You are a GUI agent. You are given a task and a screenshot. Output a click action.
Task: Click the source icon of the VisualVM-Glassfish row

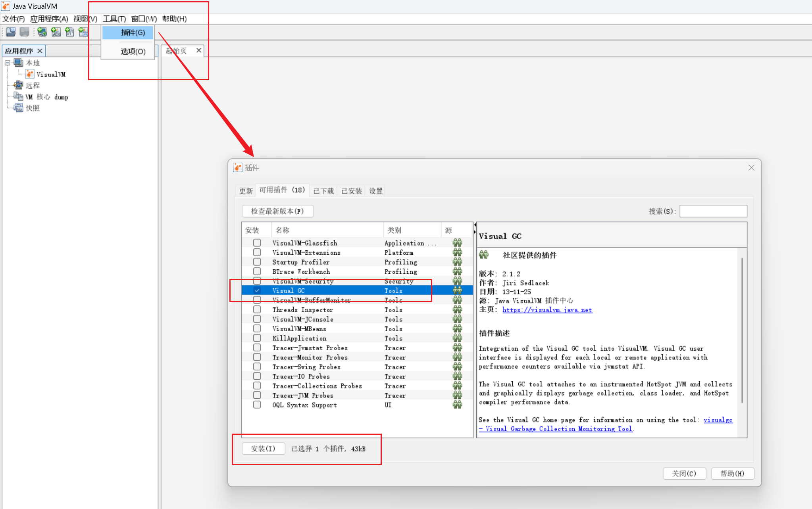[x=457, y=243]
